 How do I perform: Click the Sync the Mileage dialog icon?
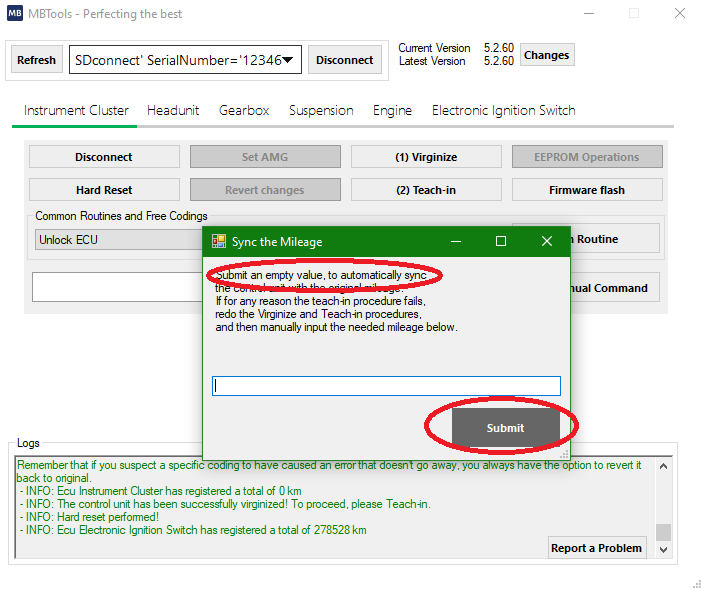[219, 241]
